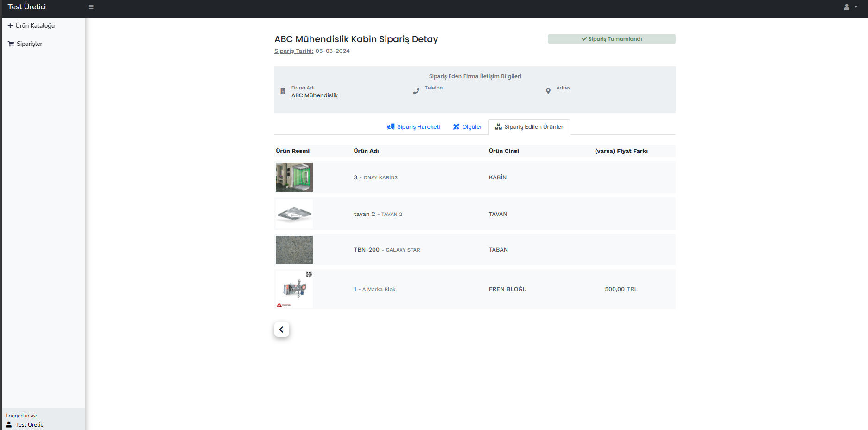Open the TAVAN 2 ceiling thumbnail
This screenshot has width=868, height=430.
(294, 214)
